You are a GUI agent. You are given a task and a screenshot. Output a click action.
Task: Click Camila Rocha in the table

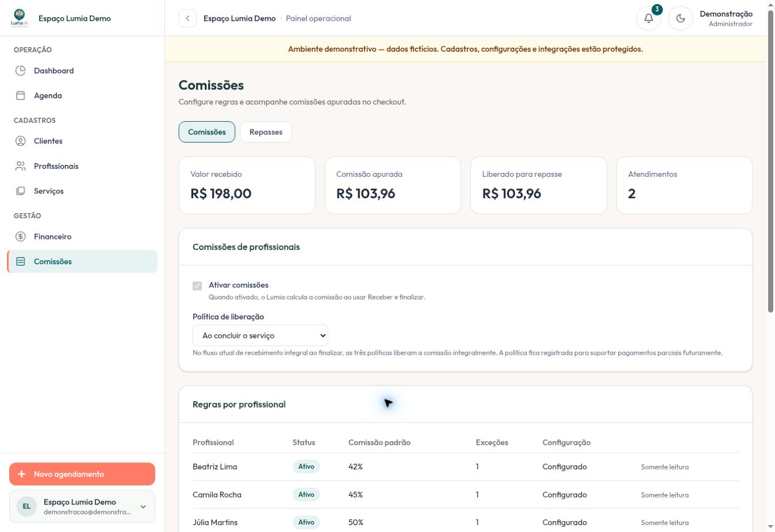217,495
